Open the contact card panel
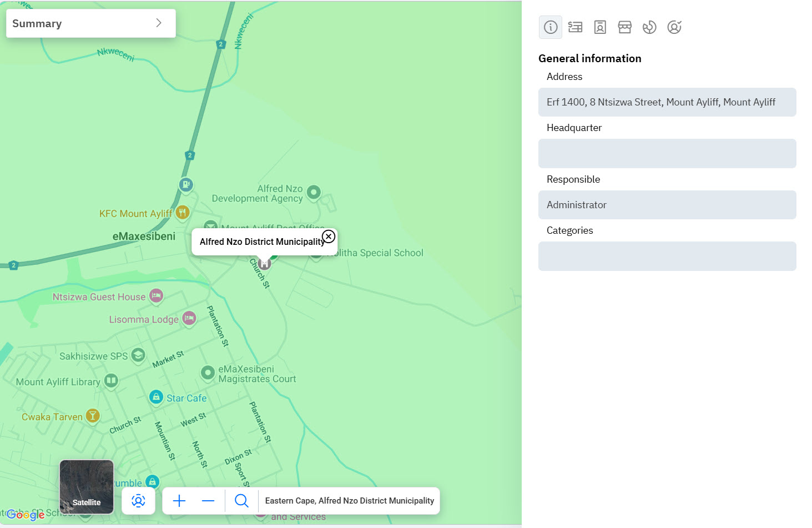The height and width of the screenshot is (528, 812). click(600, 27)
